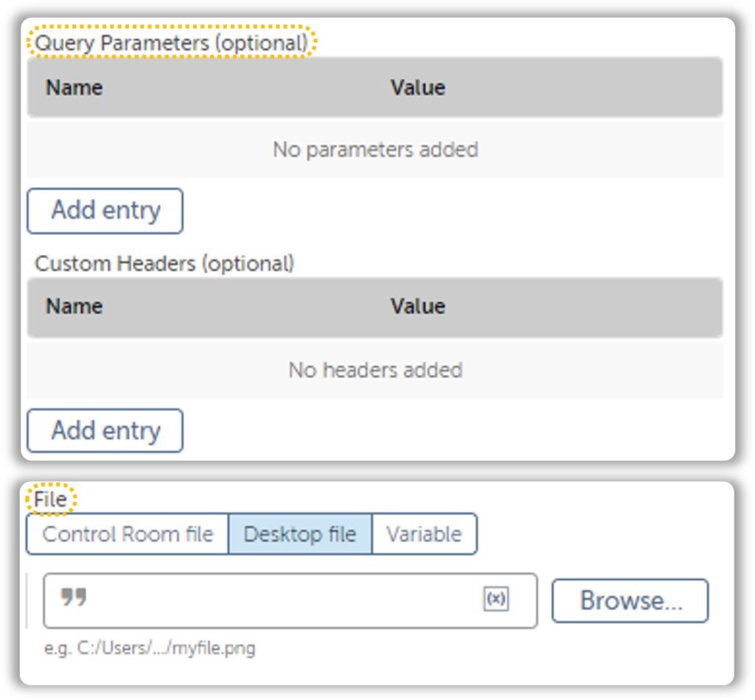Open the Browse... file picker
The height and width of the screenshot is (700, 755).
(630, 601)
